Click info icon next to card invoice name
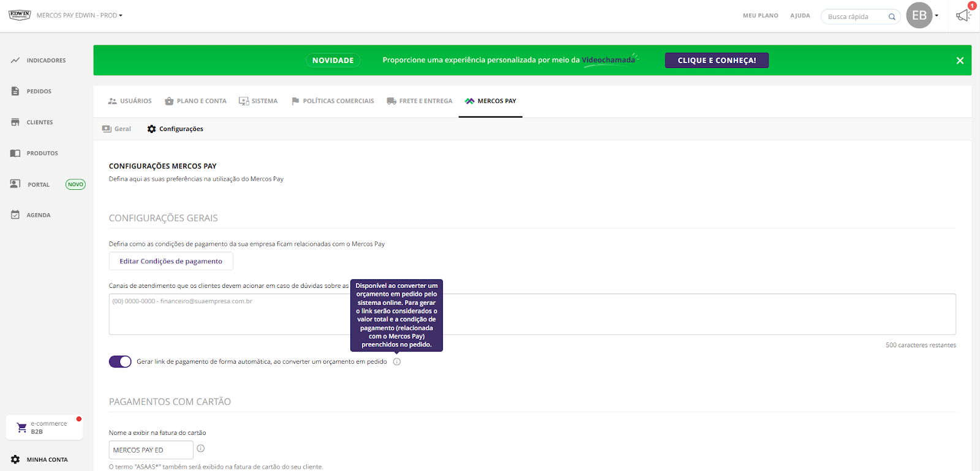 (200, 448)
